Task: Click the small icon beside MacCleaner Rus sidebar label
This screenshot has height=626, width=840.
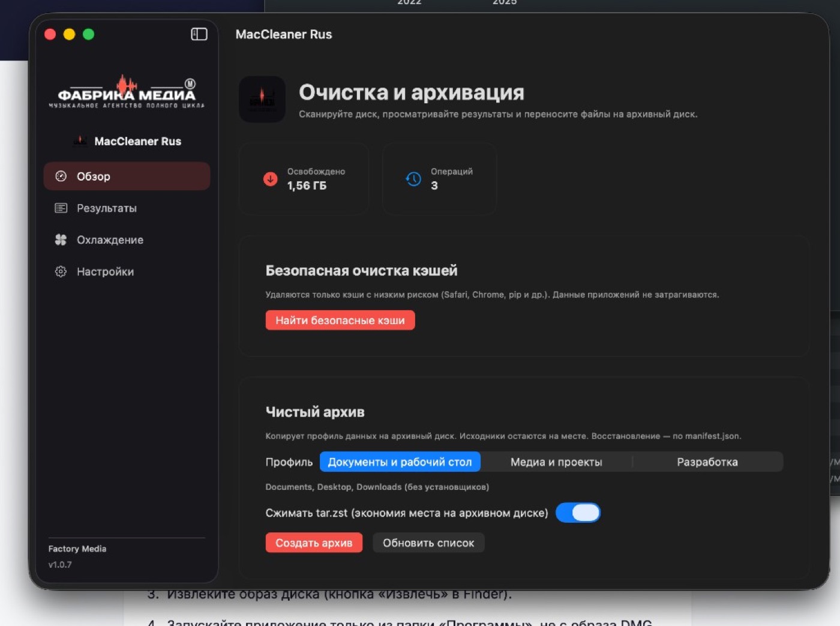Action: [x=80, y=141]
